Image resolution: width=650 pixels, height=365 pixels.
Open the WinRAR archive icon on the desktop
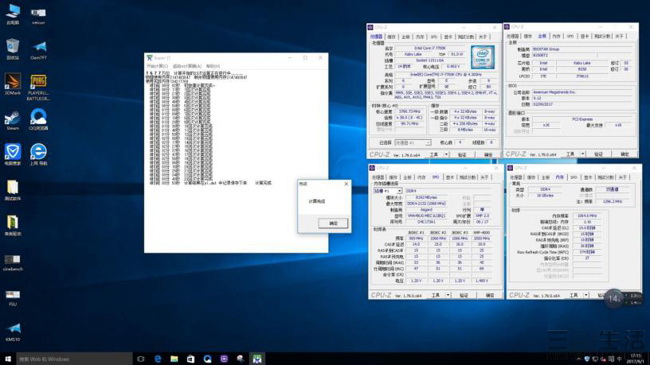pos(12,225)
